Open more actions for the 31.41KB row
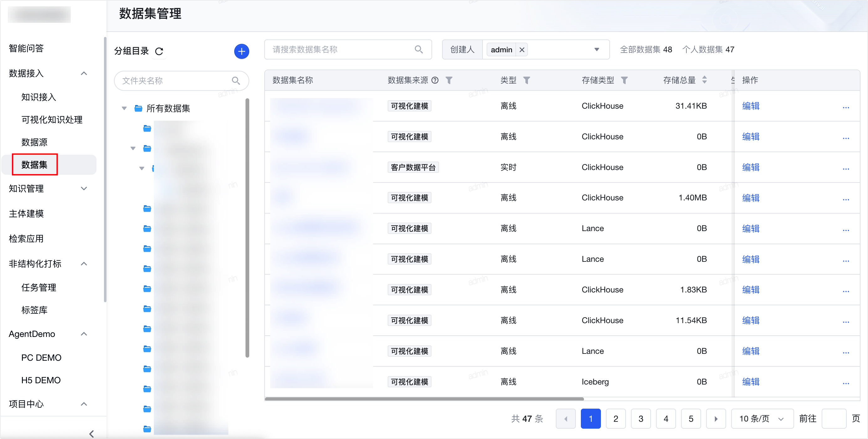The width and height of the screenshot is (868, 439). [845, 107]
